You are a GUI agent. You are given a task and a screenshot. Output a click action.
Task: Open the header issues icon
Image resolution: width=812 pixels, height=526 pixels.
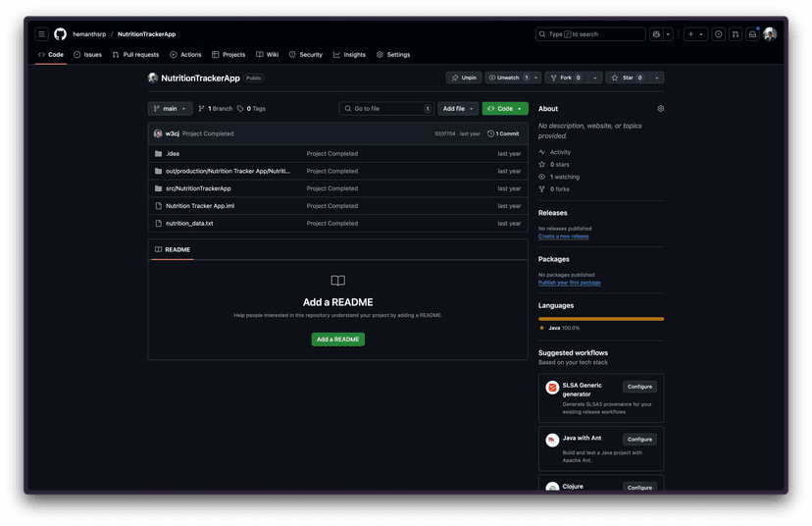(718, 34)
